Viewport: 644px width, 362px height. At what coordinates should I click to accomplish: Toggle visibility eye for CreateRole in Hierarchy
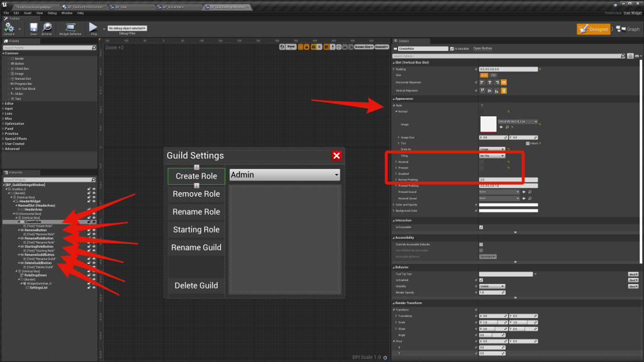[94, 222]
